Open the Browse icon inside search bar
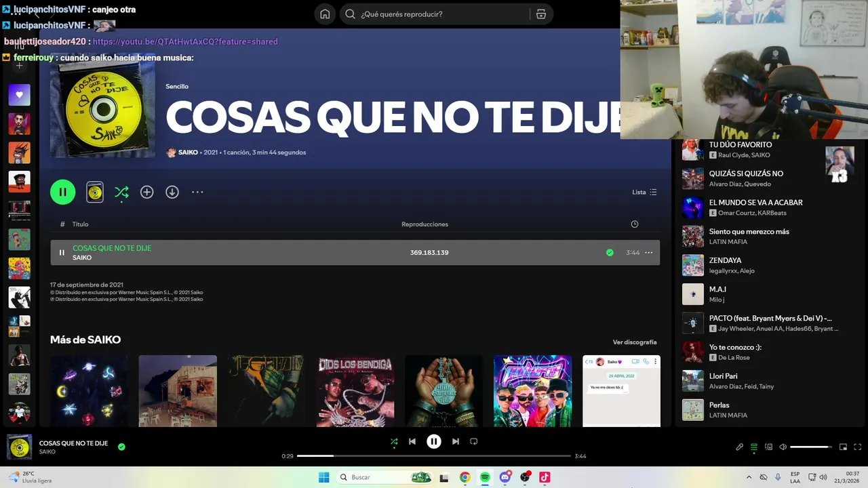 (540, 14)
